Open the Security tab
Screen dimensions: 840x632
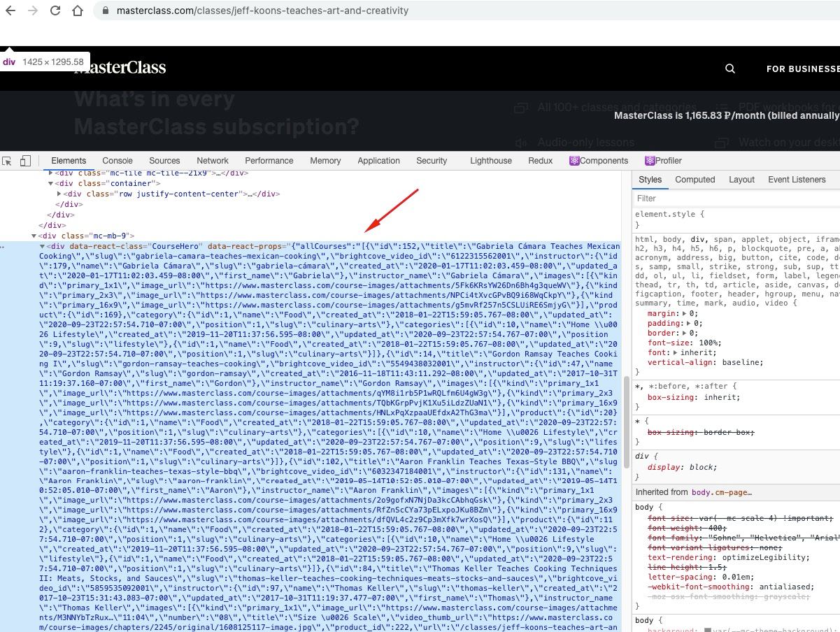[432, 161]
